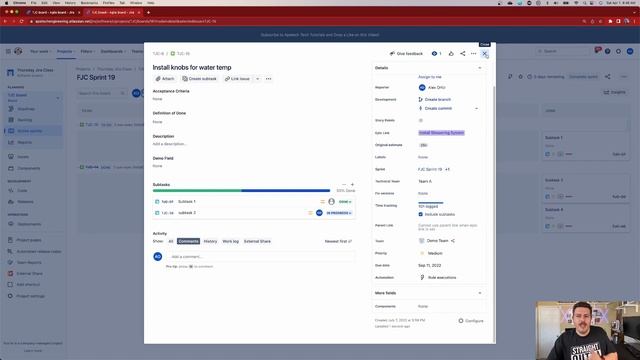Viewport: 640px width, 360px height.
Task: Click the share icon beside Demo Team
Action: [x=453, y=241]
